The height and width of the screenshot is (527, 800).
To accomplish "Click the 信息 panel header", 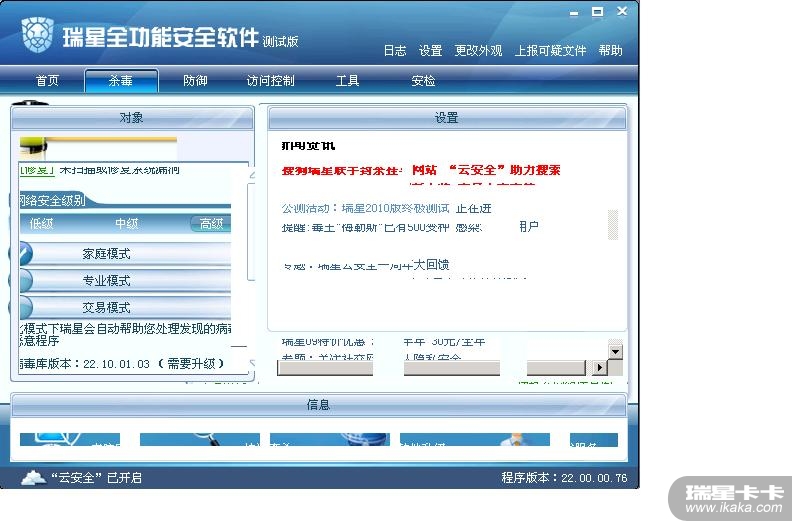I will coord(318,405).
